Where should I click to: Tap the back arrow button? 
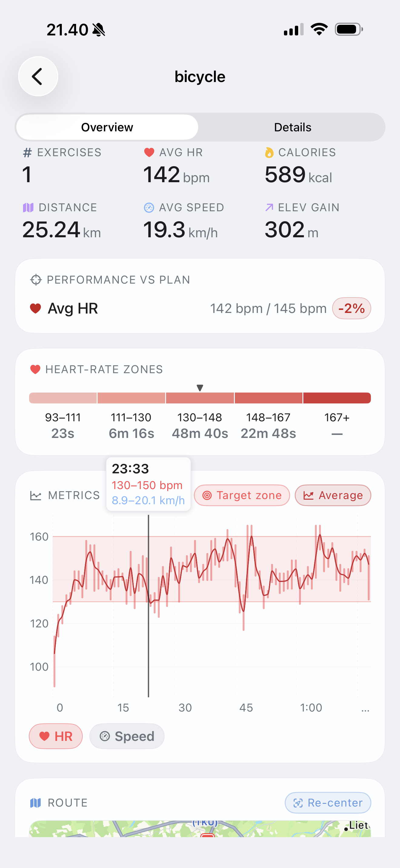pos(38,77)
